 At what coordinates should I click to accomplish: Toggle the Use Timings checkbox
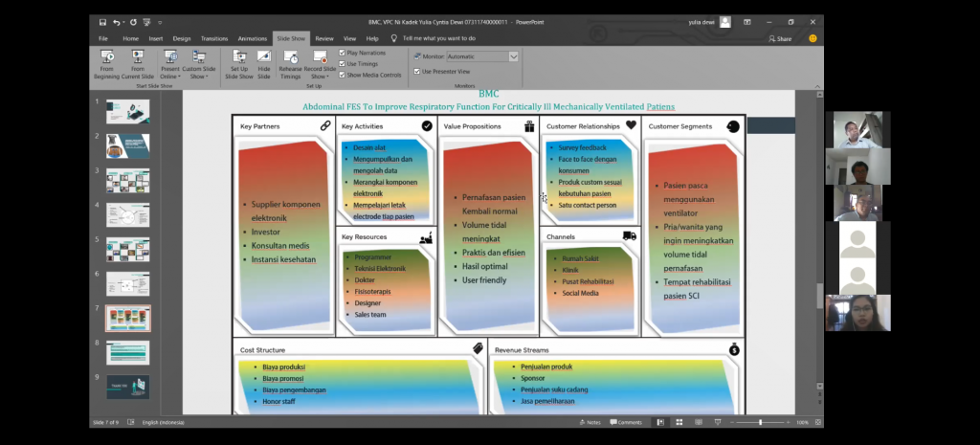[x=343, y=63]
